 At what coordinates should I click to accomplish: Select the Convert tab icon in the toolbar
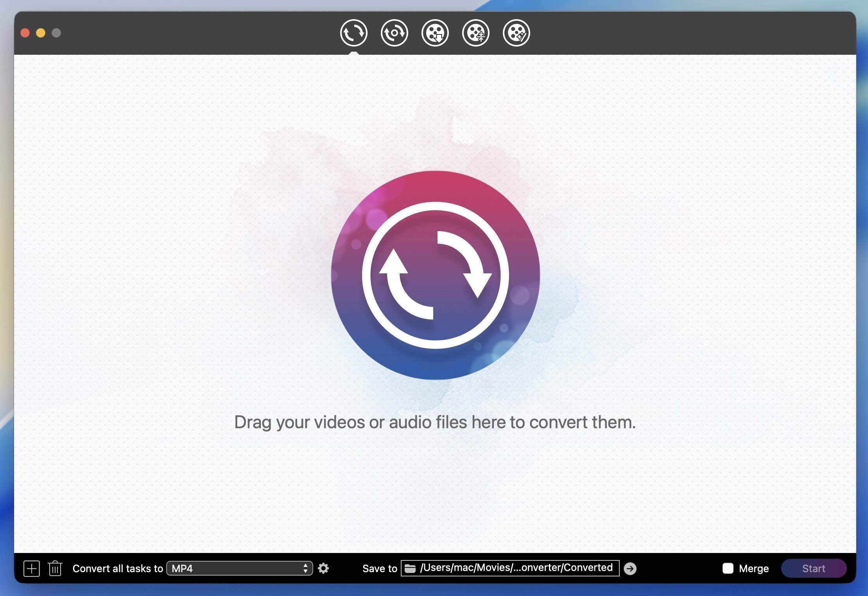point(353,33)
